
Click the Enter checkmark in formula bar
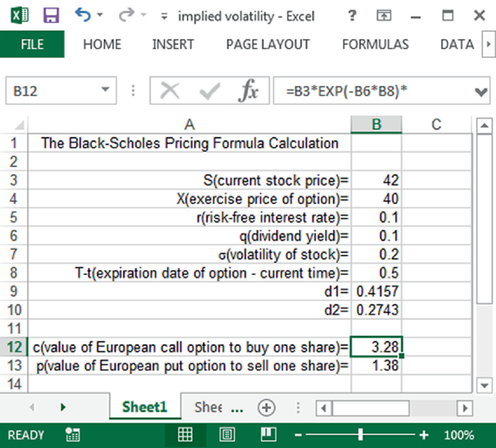click(x=210, y=91)
